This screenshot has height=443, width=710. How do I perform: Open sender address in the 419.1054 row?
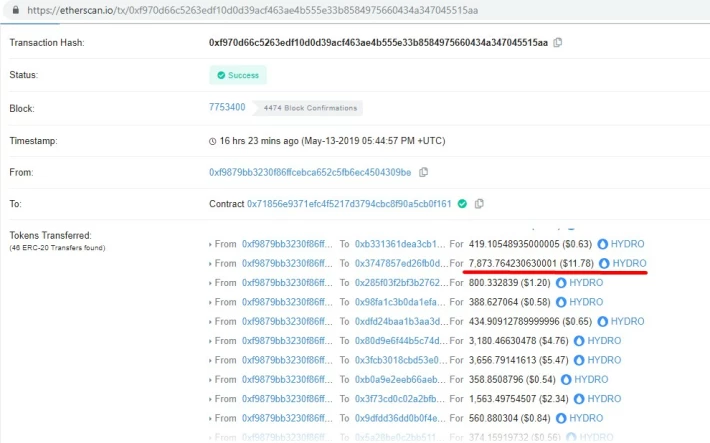(x=287, y=244)
